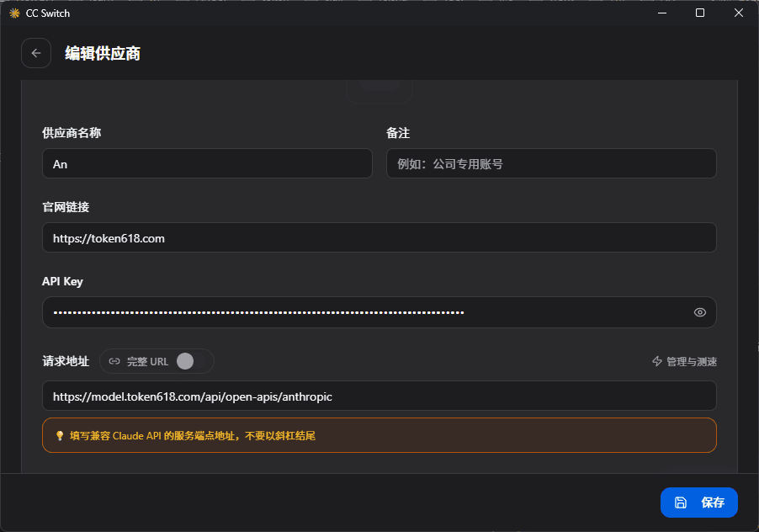Screen dimensions: 759x532
Task: Edit the 请求地址 endpoint URL field
Action: click(x=379, y=396)
